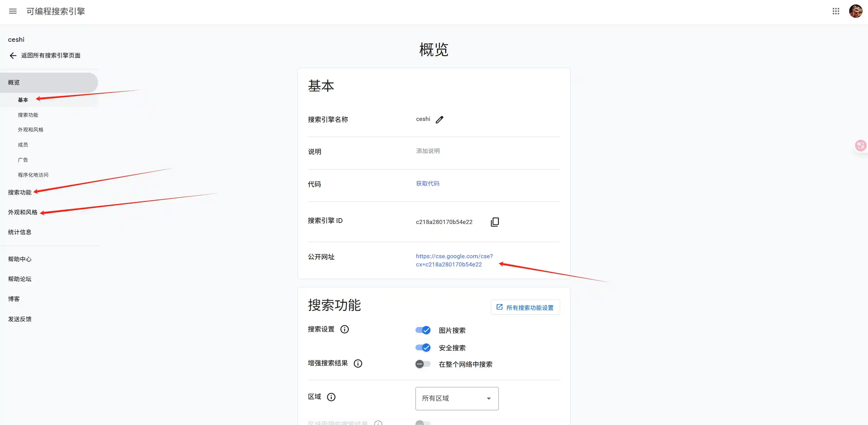Open 程序化地访问 sidebar subsection
The image size is (868, 425).
click(x=33, y=175)
